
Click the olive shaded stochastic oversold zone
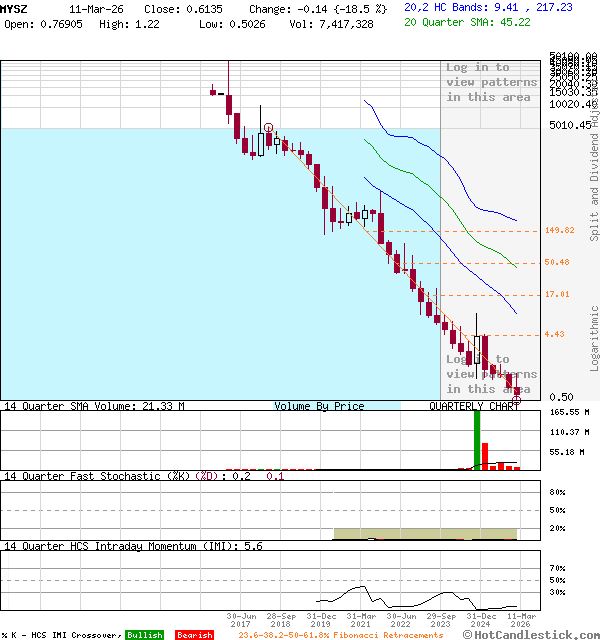(x=425, y=534)
